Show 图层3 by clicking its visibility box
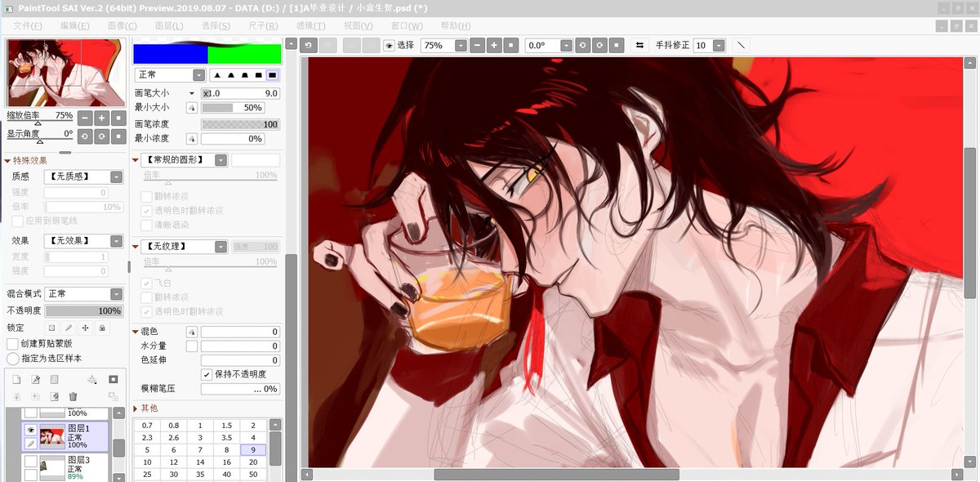Screen dimensions: 980x482 pyautogui.click(x=30, y=462)
